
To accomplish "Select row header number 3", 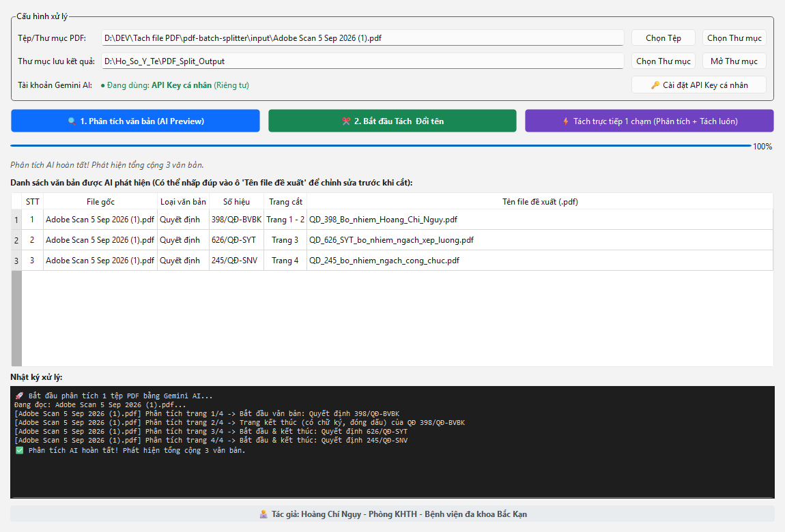I will tap(16, 261).
